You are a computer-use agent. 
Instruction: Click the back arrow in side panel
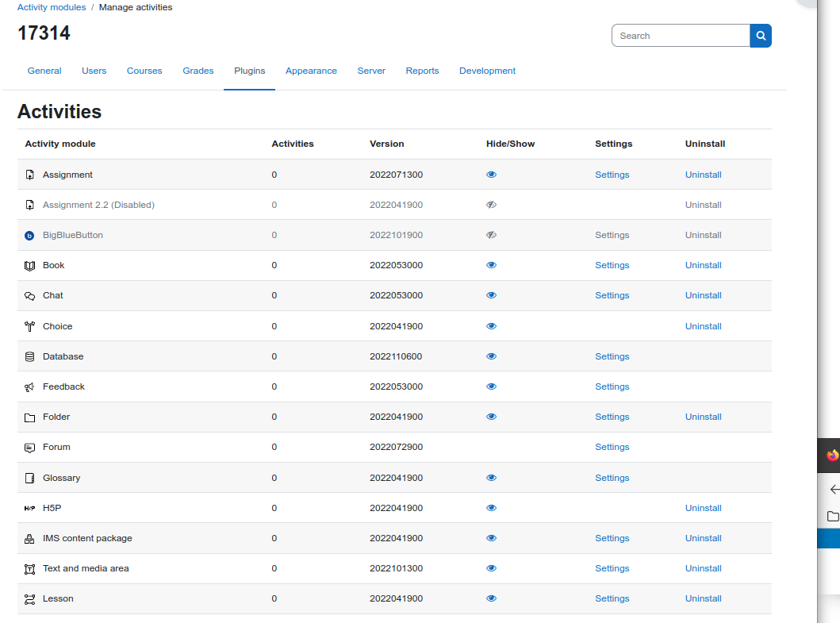[x=834, y=489]
